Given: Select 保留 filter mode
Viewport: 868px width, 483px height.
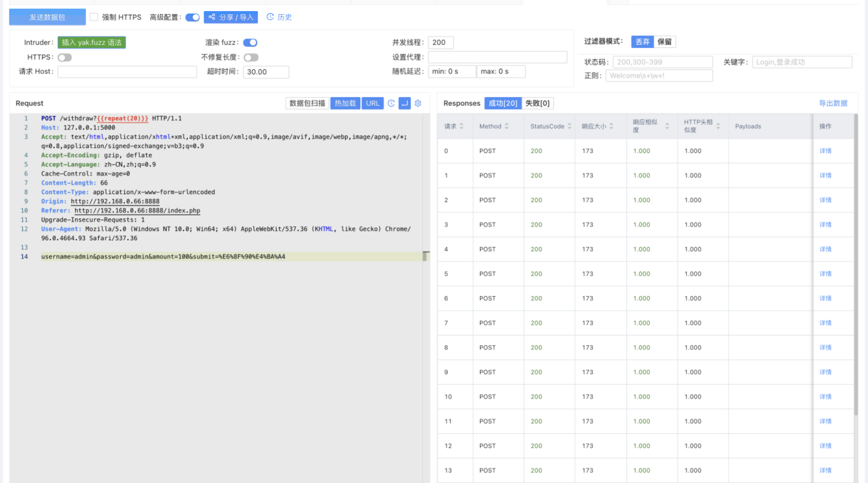Looking at the screenshot, I should pyautogui.click(x=664, y=42).
